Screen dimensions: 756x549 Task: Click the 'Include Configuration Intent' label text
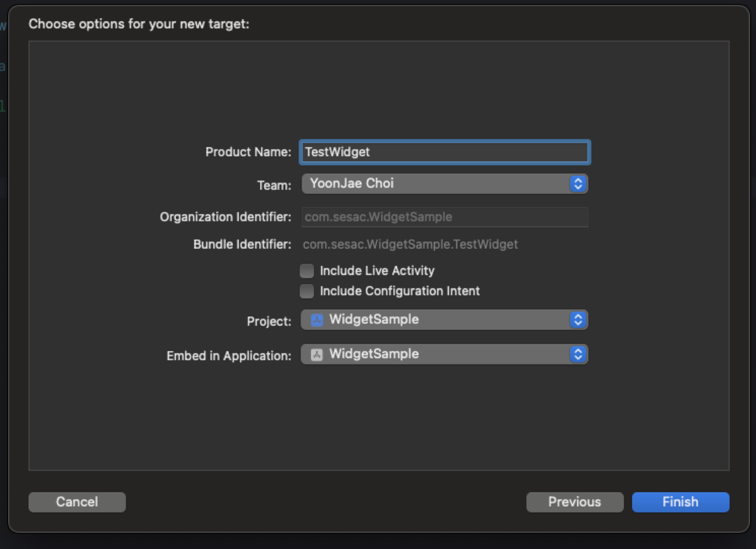coord(399,291)
